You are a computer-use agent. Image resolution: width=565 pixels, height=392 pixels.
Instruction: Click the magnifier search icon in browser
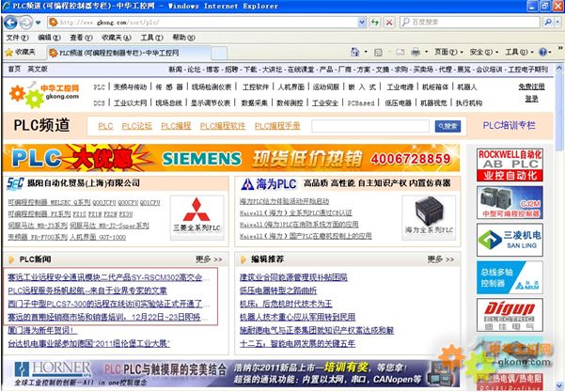(x=548, y=22)
